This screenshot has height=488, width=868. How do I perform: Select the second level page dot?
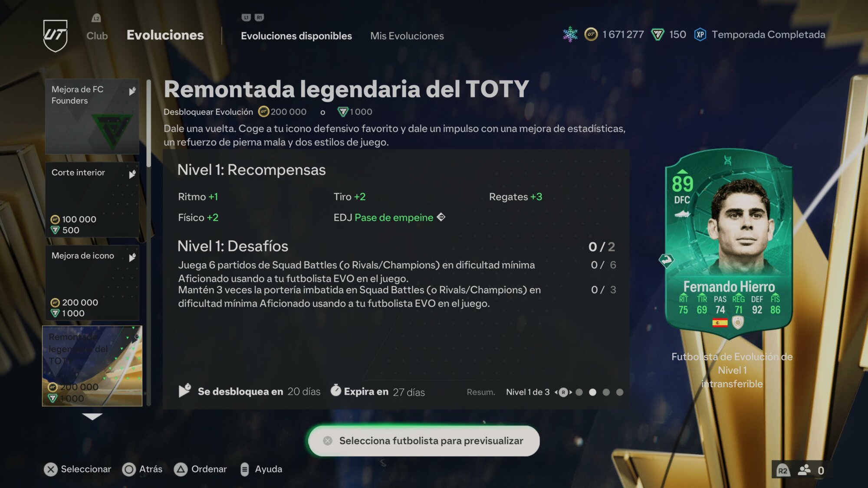coord(592,392)
